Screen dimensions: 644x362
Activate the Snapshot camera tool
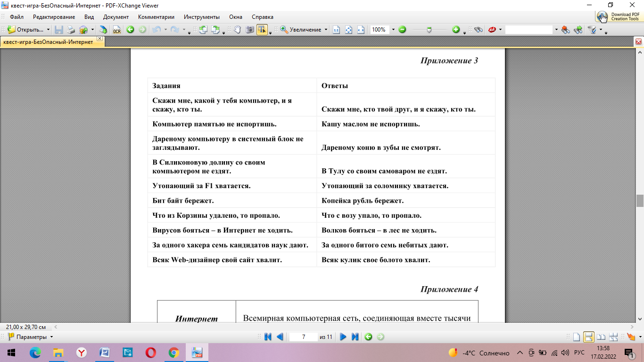tap(249, 30)
